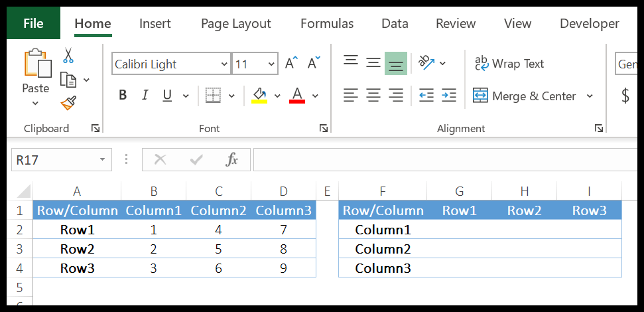Screen dimensions: 644x312
Task: Open the Underline style arrow
Action: pos(186,96)
